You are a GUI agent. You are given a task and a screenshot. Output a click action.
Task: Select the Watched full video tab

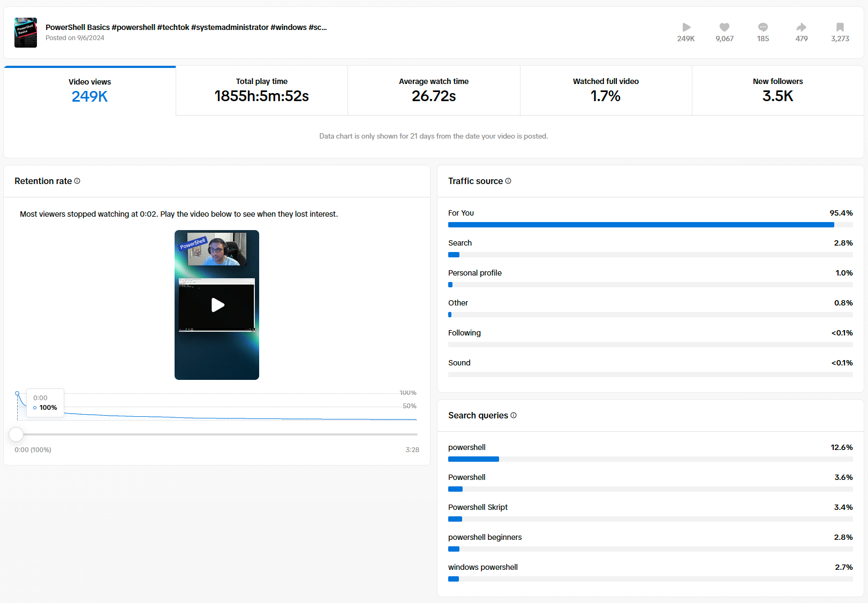click(606, 90)
